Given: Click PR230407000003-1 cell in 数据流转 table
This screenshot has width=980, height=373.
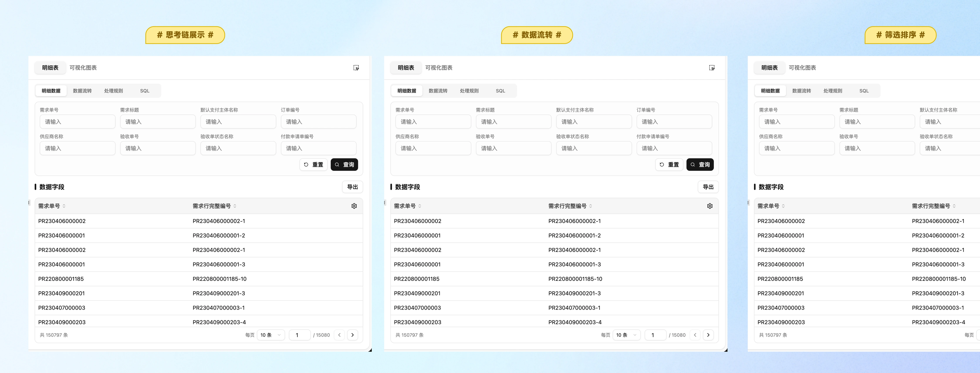Looking at the screenshot, I should pyautogui.click(x=574, y=308).
